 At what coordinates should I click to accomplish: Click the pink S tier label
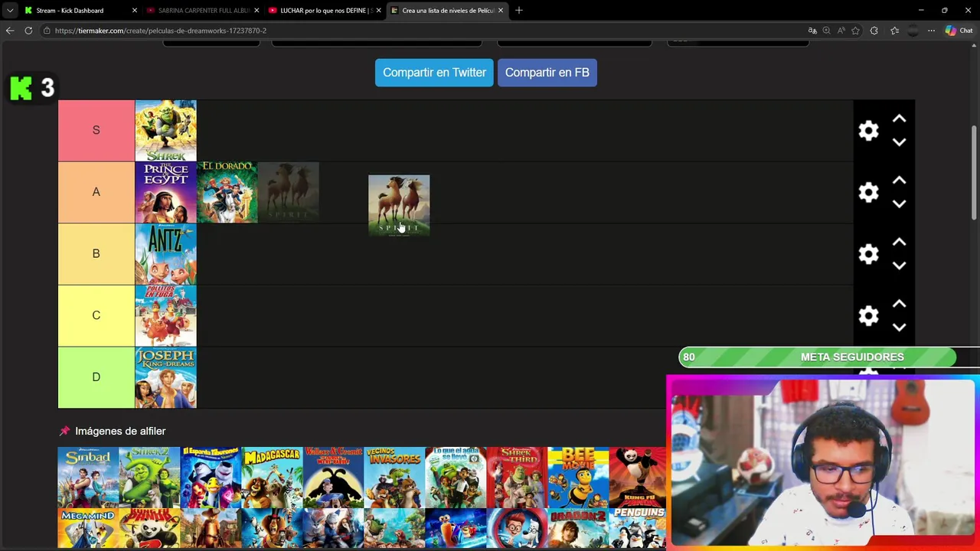point(96,130)
